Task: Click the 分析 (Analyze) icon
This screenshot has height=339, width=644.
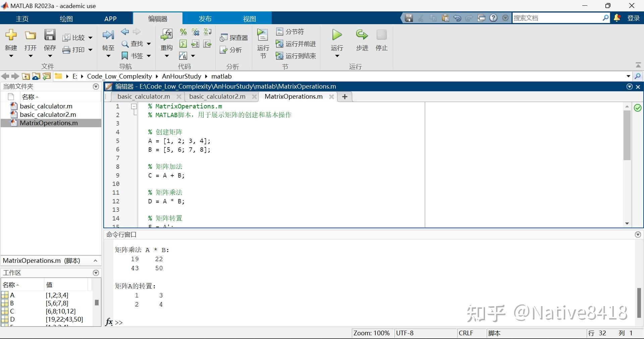Action: [231, 50]
